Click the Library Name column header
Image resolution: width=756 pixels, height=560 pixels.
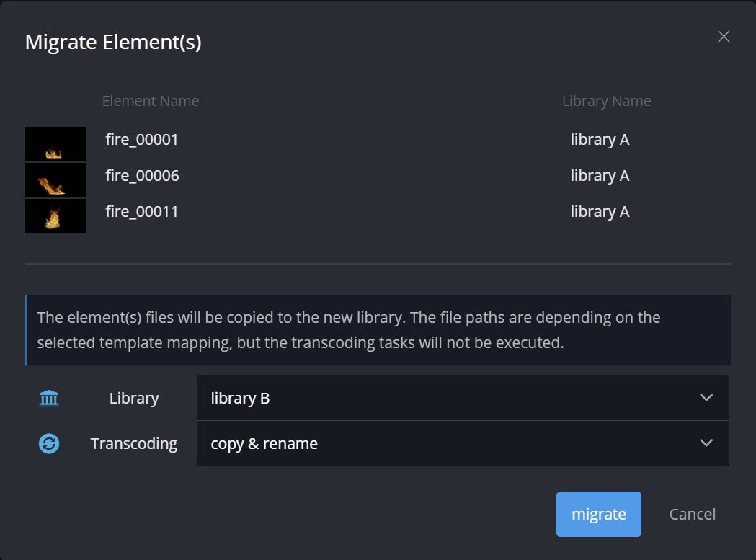(x=606, y=102)
